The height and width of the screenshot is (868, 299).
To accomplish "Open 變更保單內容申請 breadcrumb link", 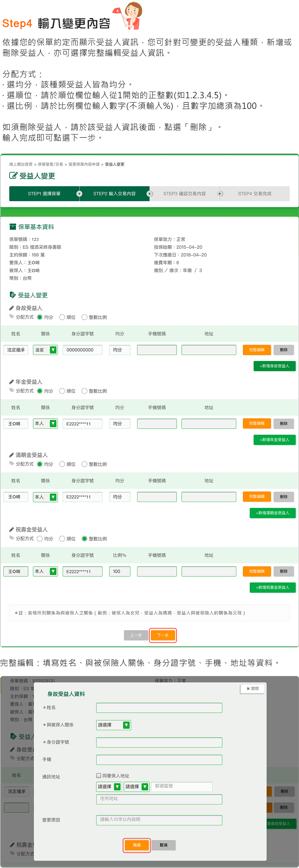I will tap(84, 164).
